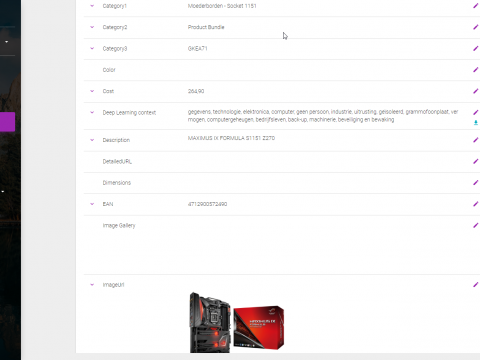
Task: Expand the EAN row chevron
Action: pyautogui.click(x=92, y=204)
